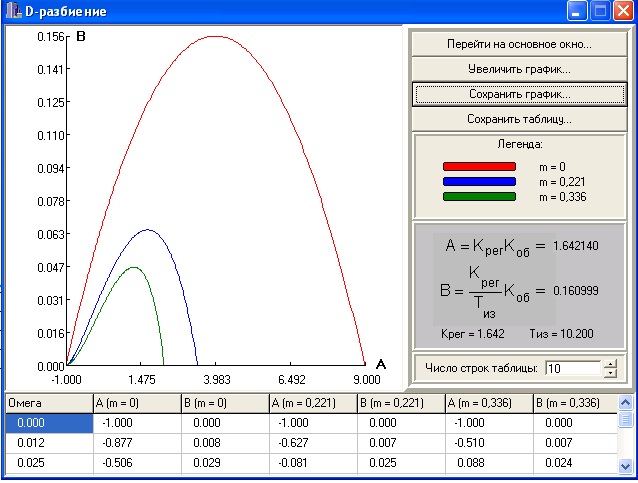The height and width of the screenshot is (483, 638).
Task: Click the 'B (m = 0,336)' column header
Action: coord(575,403)
